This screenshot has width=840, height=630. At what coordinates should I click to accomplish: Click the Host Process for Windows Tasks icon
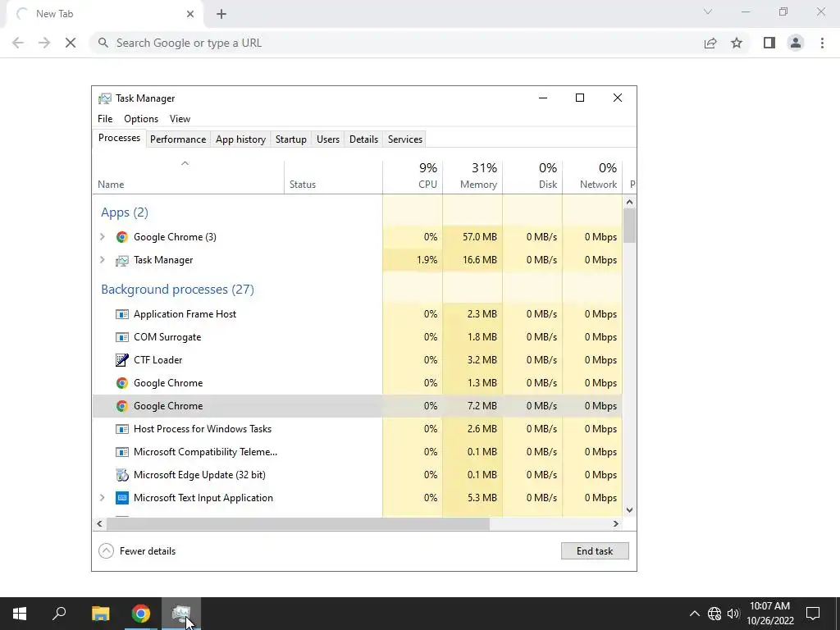122,429
